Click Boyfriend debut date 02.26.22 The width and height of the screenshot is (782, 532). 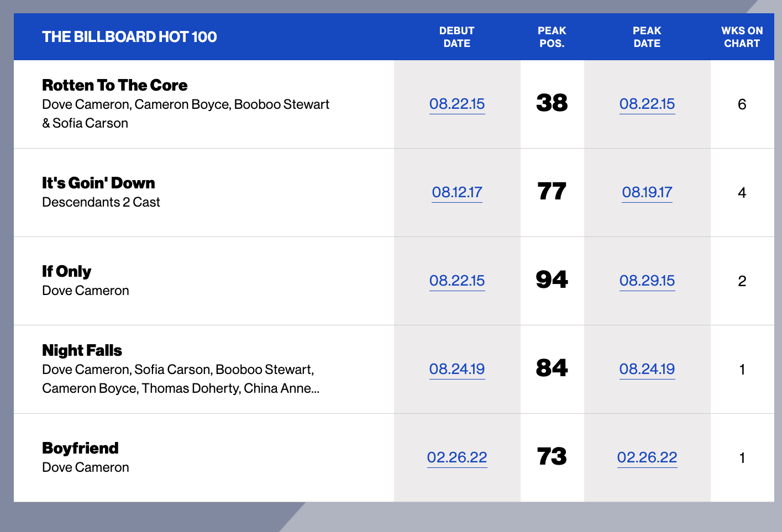click(x=457, y=457)
